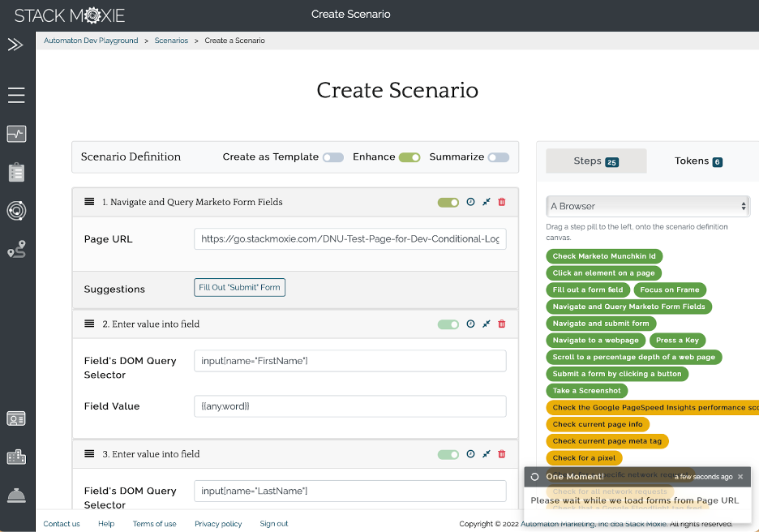Disable step 1 enable toggle
Viewport: 759px width, 532px height.
[448, 203]
